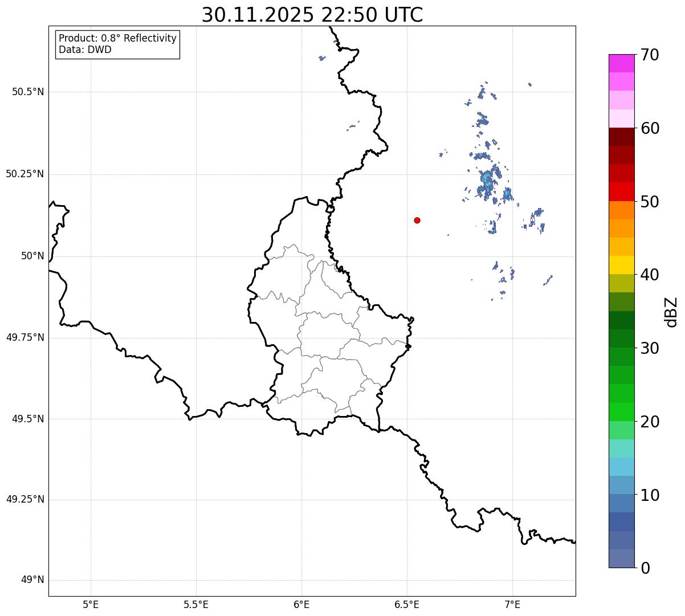Click the colorbar tick label 70
Viewport: 685px width, 616px height.
pos(650,55)
